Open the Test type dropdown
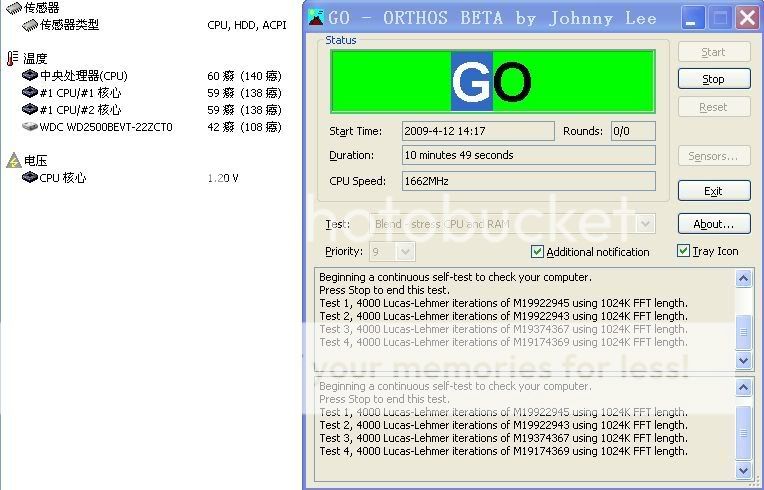Screen dimensions: 764x490 [646, 224]
